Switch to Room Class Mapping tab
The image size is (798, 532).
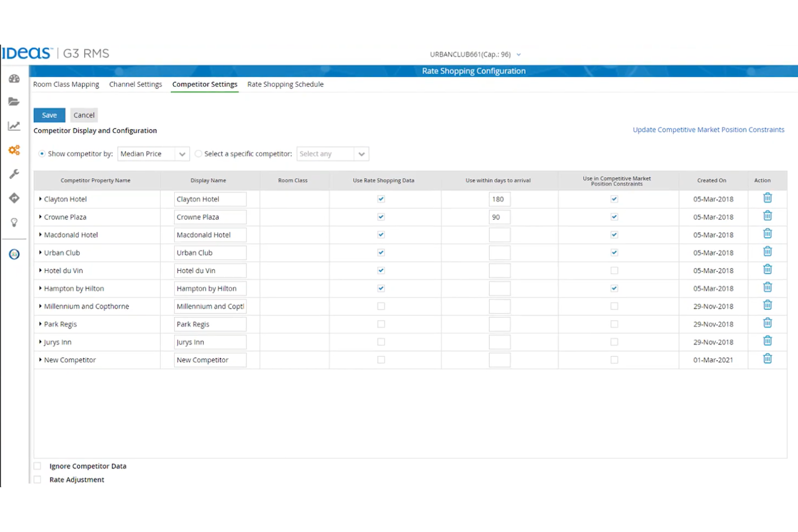[66, 84]
